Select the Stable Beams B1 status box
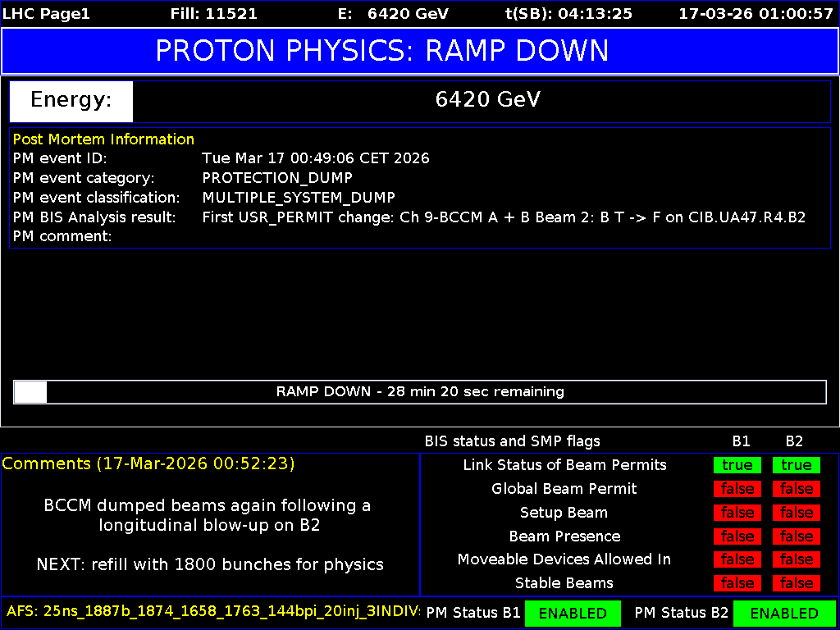 737,583
